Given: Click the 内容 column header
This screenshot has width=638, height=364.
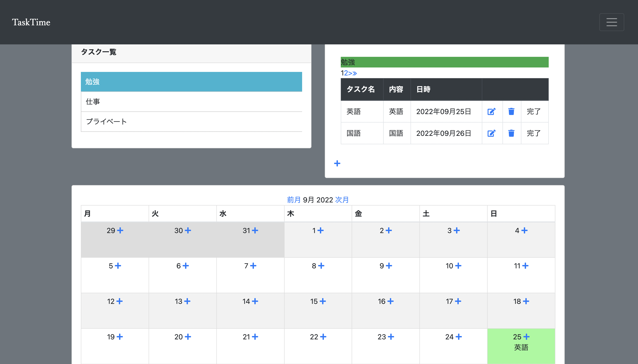Looking at the screenshot, I should click(397, 89).
